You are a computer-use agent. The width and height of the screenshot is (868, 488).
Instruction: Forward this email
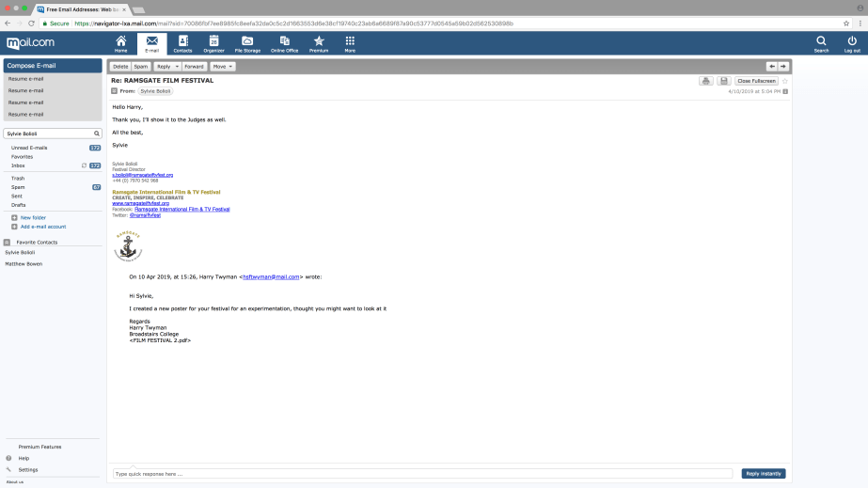[194, 67]
